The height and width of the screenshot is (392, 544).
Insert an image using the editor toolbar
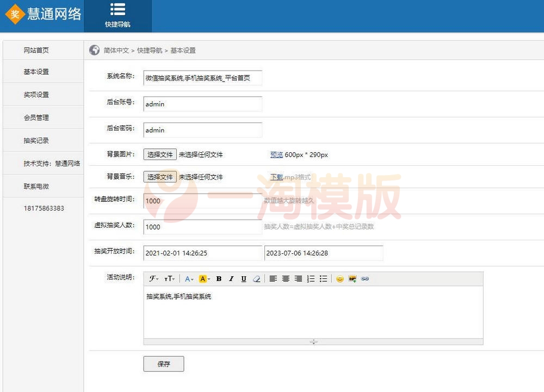click(x=352, y=278)
